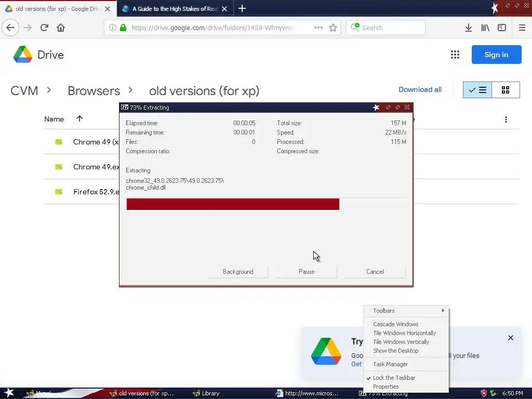Open the Home page icon

click(61, 28)
